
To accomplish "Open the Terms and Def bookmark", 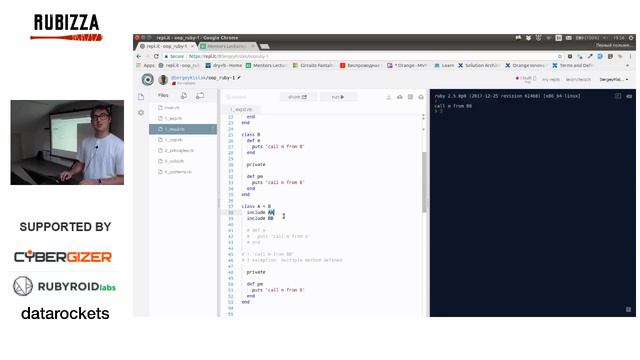I will 573,65.
